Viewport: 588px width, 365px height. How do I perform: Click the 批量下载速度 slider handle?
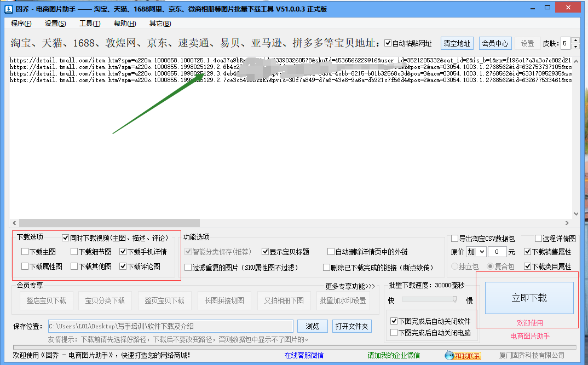click(454, 299)
